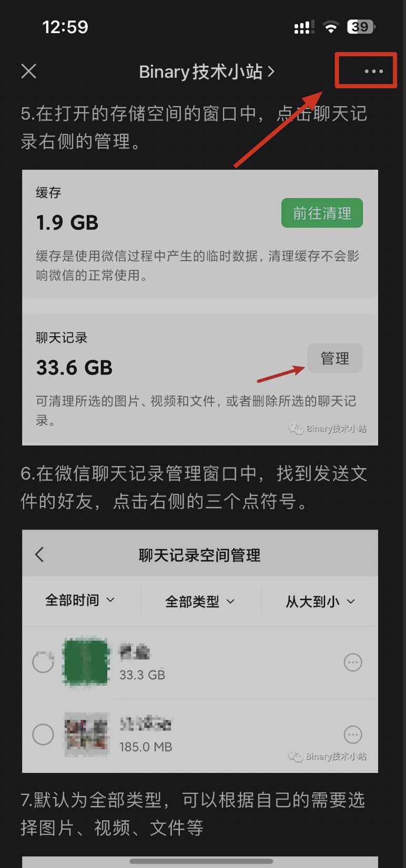Tap the green blurred avatar thumbnail

[x=86, y=662]
